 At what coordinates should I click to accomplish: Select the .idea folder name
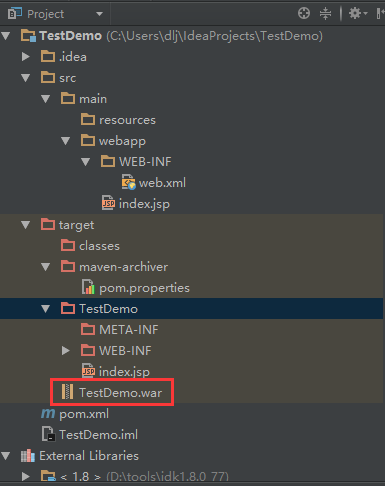coord(73,57)
